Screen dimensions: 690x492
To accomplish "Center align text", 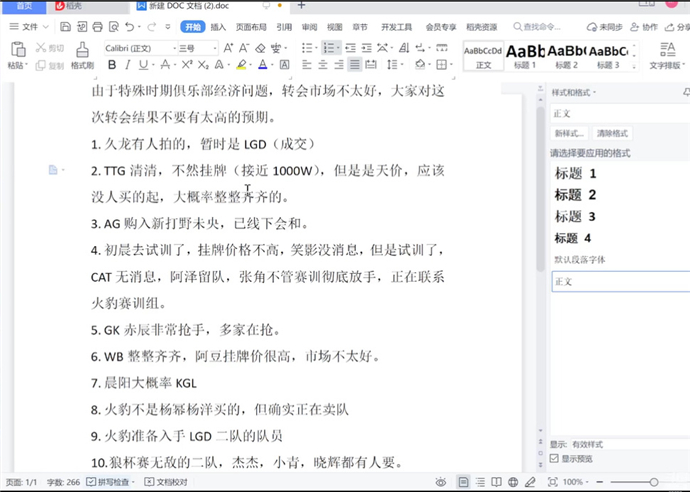I will point(323,65).
